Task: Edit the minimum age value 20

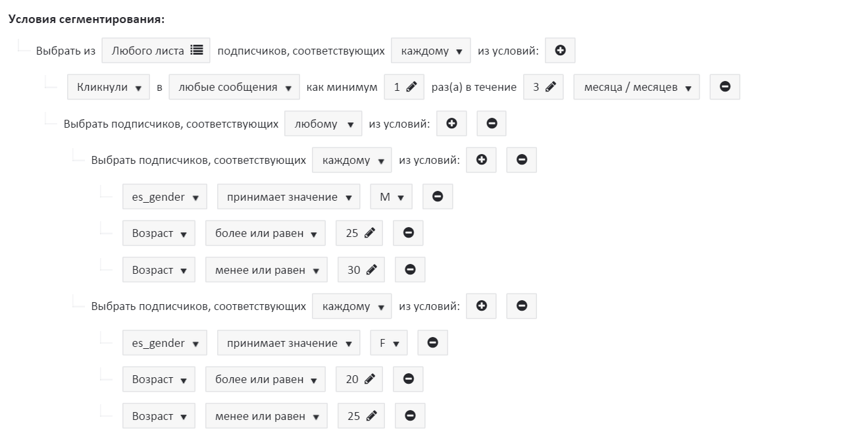Action: click(x=359, y=379)
